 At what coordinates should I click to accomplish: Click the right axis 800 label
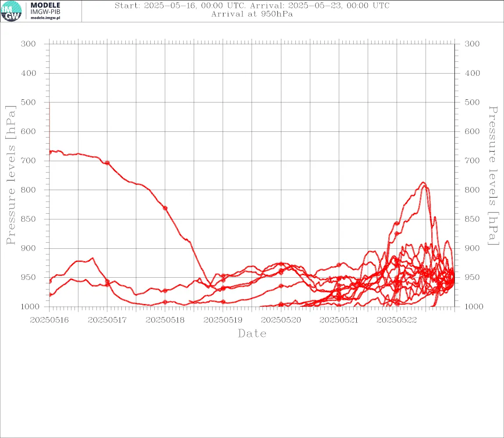point(472,190)
